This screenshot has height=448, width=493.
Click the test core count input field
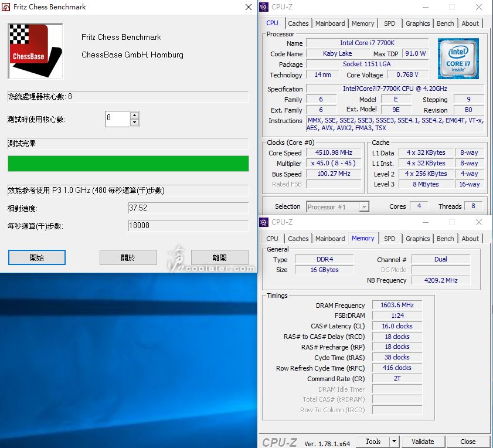(x=118, y=119)
